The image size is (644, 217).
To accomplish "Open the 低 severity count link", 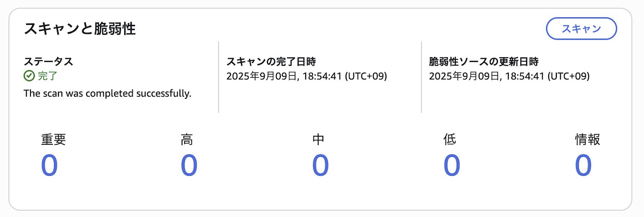I will point(452,165).
